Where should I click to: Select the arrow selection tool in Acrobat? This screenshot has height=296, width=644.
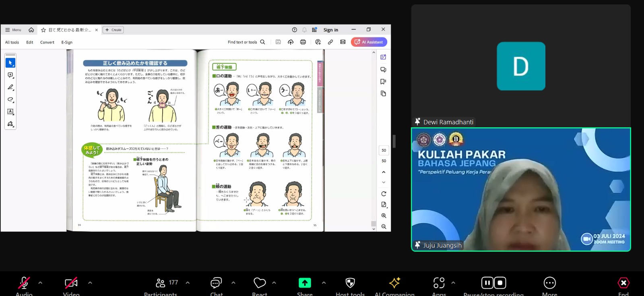click(x=10, y=63)
